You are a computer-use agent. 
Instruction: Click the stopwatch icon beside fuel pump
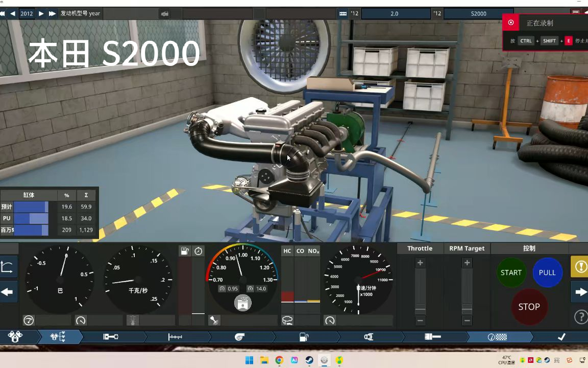coord(199,251)
